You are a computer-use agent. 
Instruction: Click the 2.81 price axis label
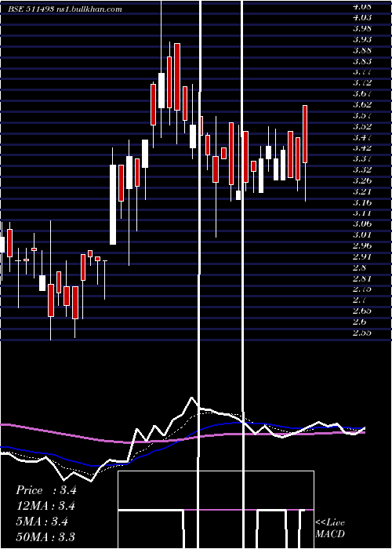[362, 278]
